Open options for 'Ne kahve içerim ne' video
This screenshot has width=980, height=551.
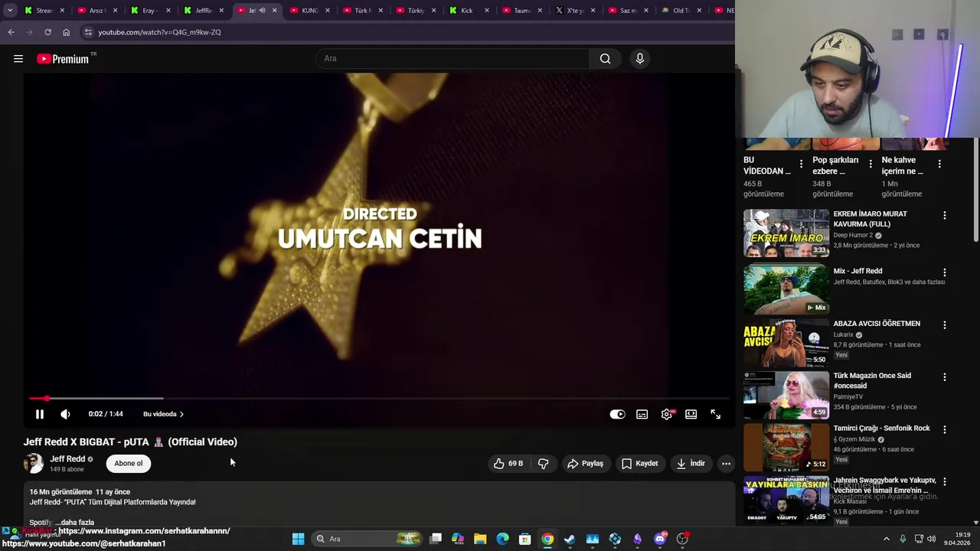point(939,165)
